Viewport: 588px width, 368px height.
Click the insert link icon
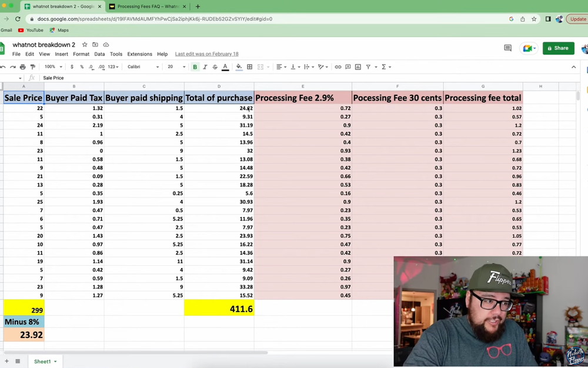coord(338,67)
